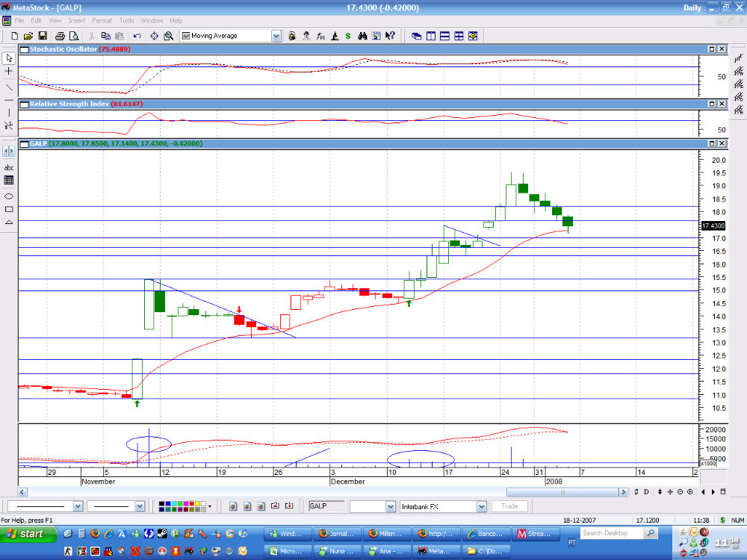Screen dimensions: 747x560
Task: Select the rectangle drawing tool
Action: [x=8, y=209]
